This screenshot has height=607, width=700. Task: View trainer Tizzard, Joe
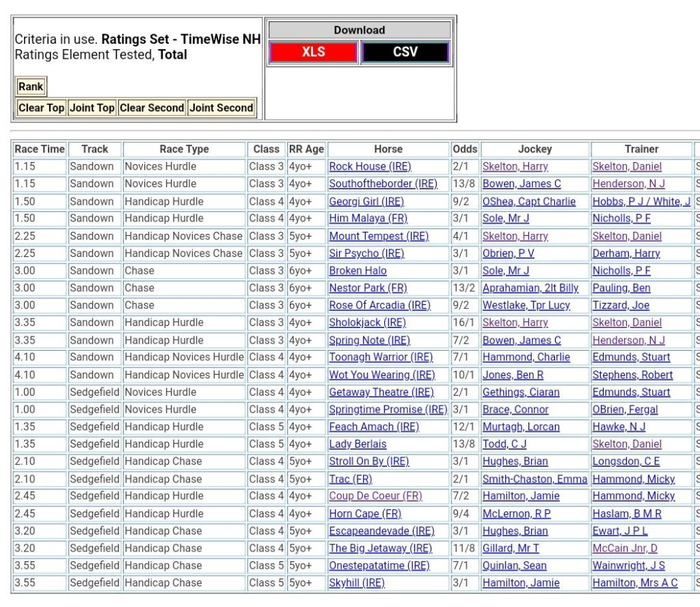(621, 305)
